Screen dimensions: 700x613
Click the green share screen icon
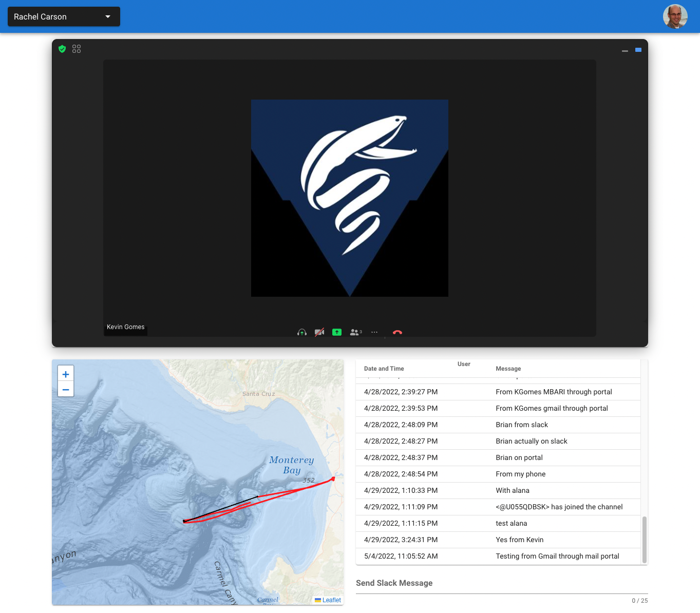click(x=337, y=332)
